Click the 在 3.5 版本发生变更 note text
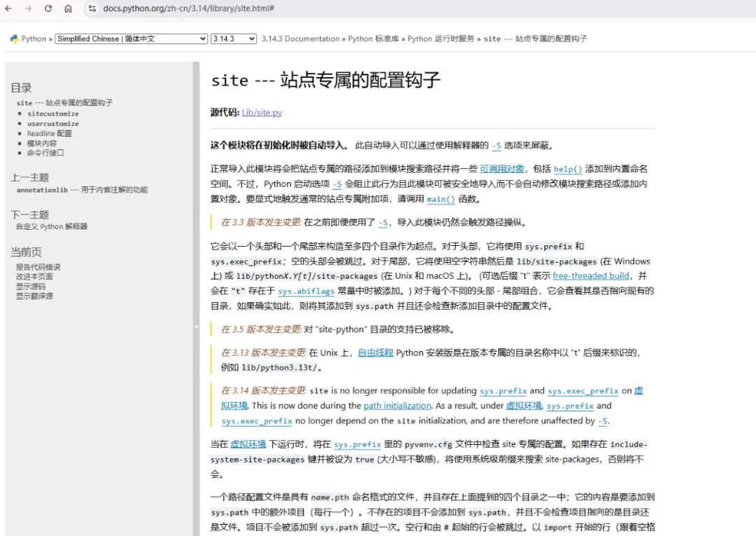The image size is (756, 536). pyautogui.click(x=261, y=329)
